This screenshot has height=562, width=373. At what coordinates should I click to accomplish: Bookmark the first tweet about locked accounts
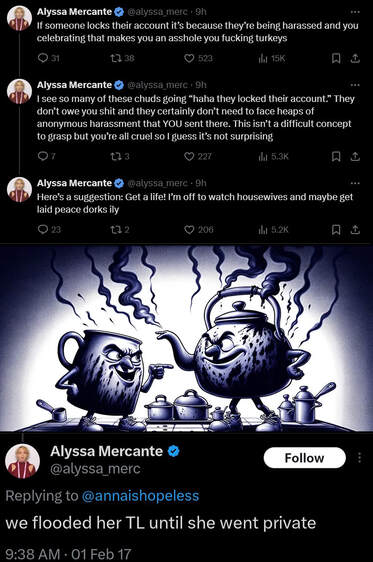point(336,58)
